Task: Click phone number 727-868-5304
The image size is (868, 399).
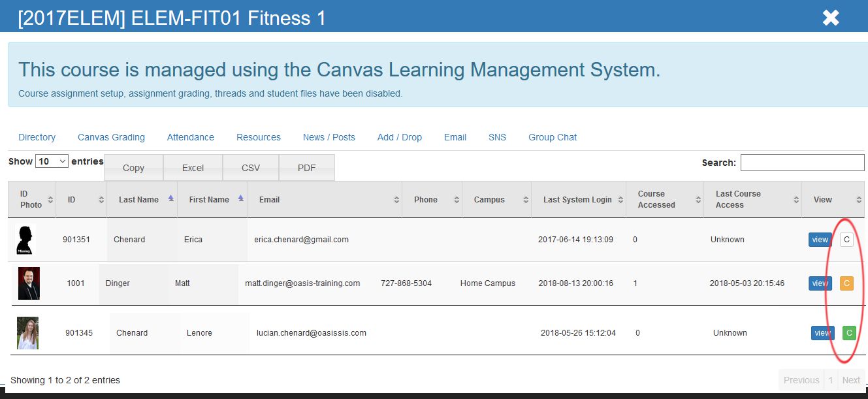Action: [x=406, y=283]
